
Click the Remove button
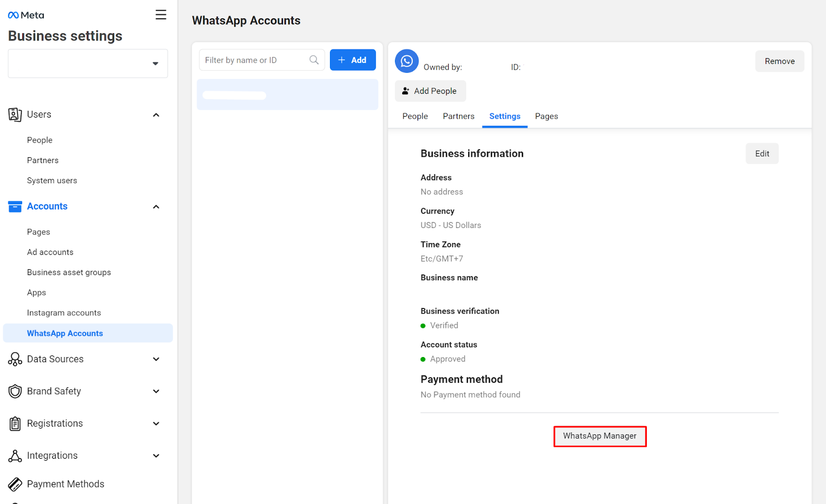[780, 61]
